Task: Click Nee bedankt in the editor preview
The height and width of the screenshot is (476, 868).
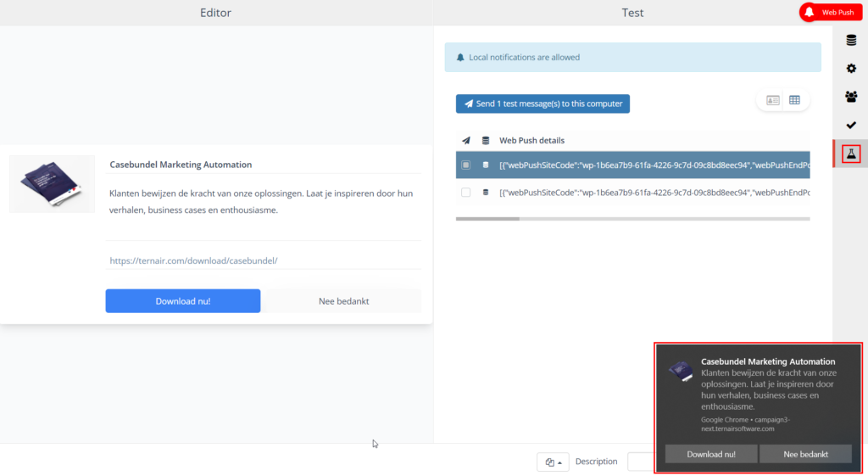Action: pos(343,301)
